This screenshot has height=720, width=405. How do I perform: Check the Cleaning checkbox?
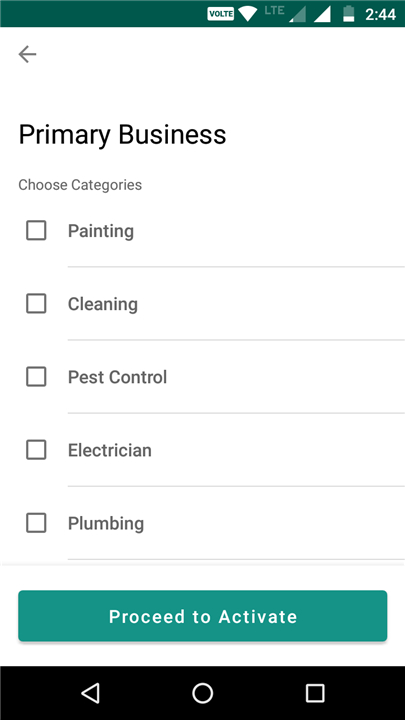tap(36, 304)
